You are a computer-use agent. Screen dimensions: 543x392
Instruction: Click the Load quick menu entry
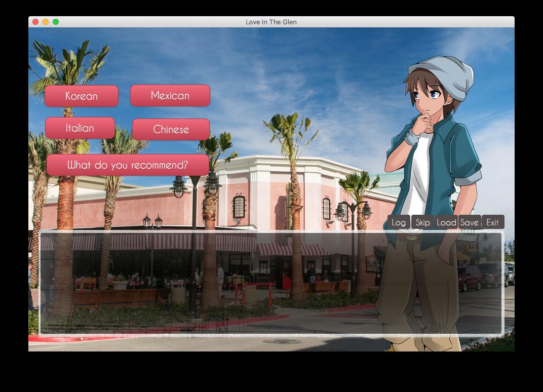coord(446,222)
